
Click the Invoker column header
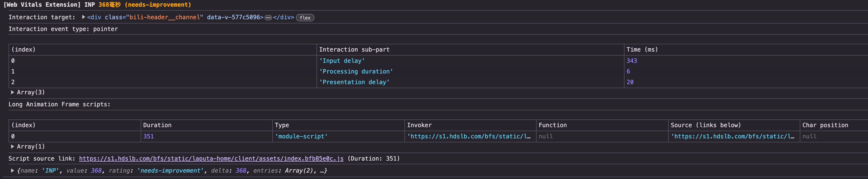point(419,125)
